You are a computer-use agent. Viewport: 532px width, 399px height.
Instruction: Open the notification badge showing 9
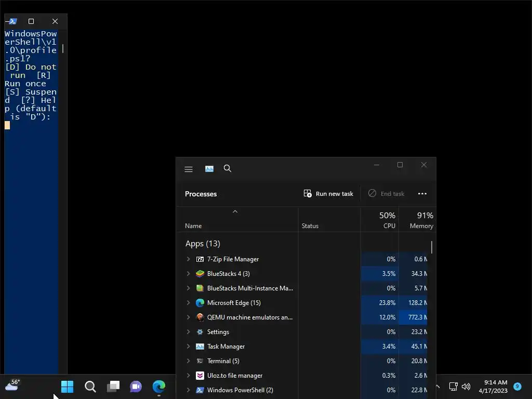(517, 386)
